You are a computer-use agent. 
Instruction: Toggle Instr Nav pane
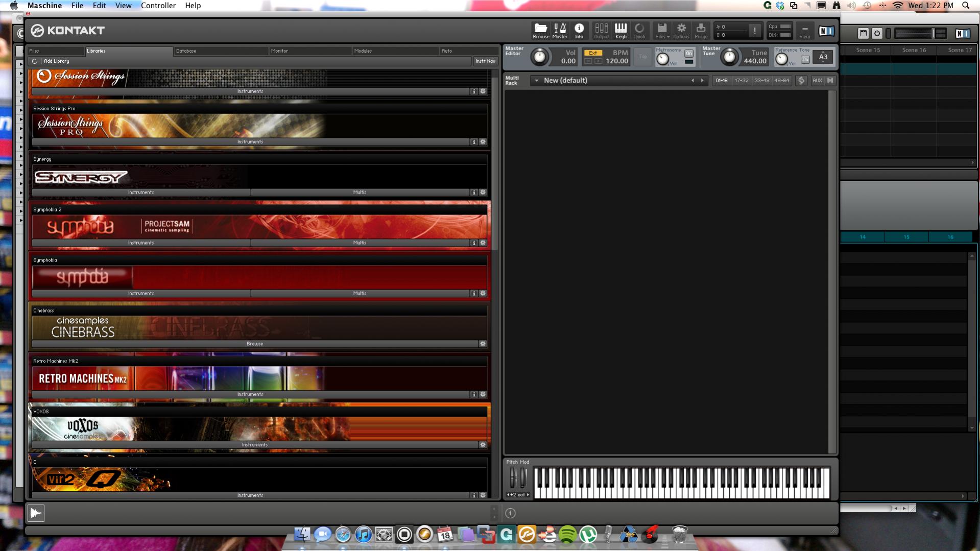(485, 61)
